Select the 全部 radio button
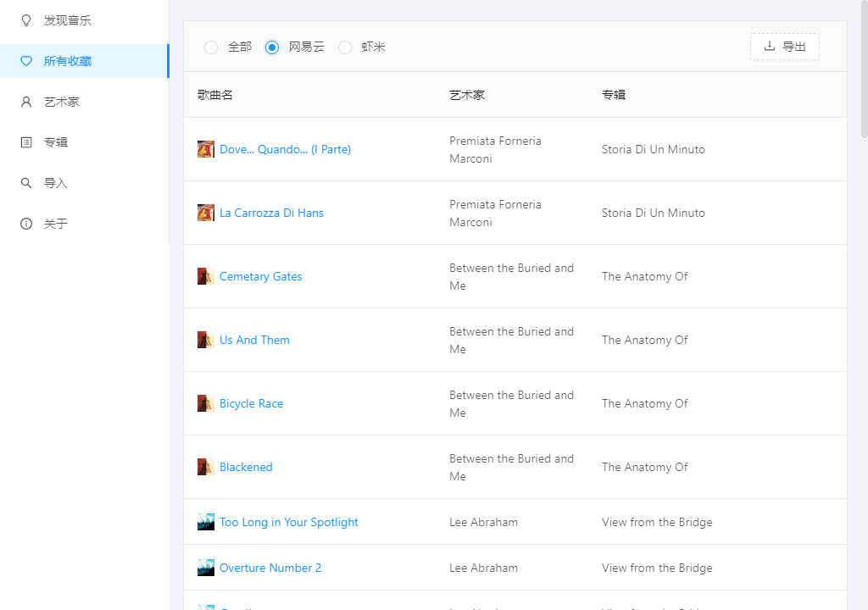Viewport: 868px width, 610px height. (211, 47)
